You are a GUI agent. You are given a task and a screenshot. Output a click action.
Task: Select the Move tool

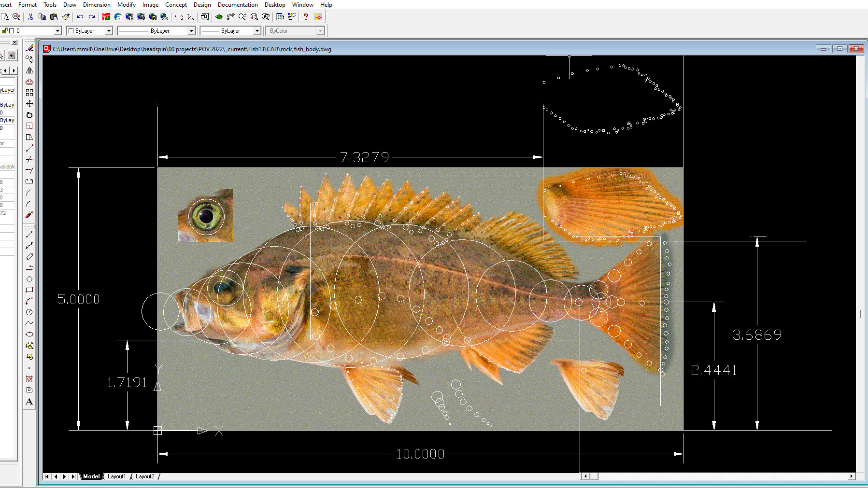point(29,104)
